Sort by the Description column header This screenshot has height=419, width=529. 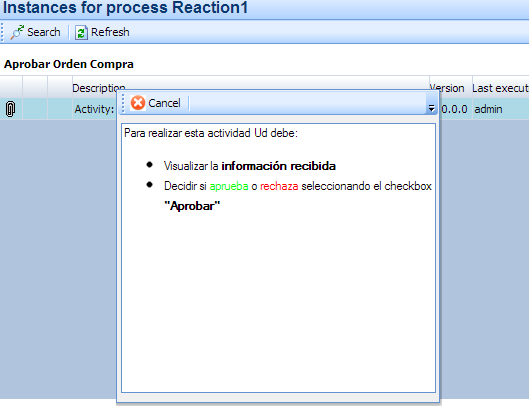pyautogui.click(x=99, y=88)
